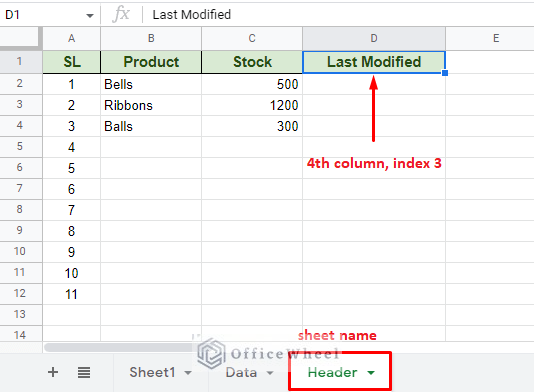The height and width of the screenshot is (392, 534).
Task: Click the fill handle of cell D1
Action: 445,73
